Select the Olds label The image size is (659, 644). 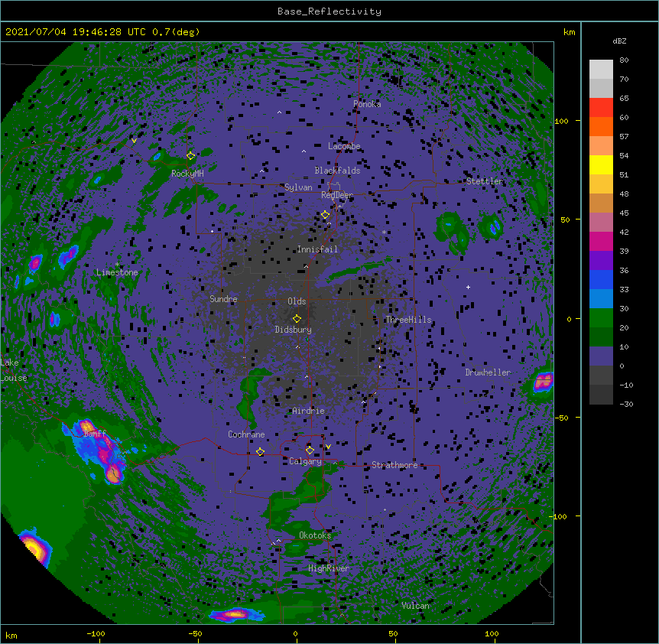click(297, 301)
